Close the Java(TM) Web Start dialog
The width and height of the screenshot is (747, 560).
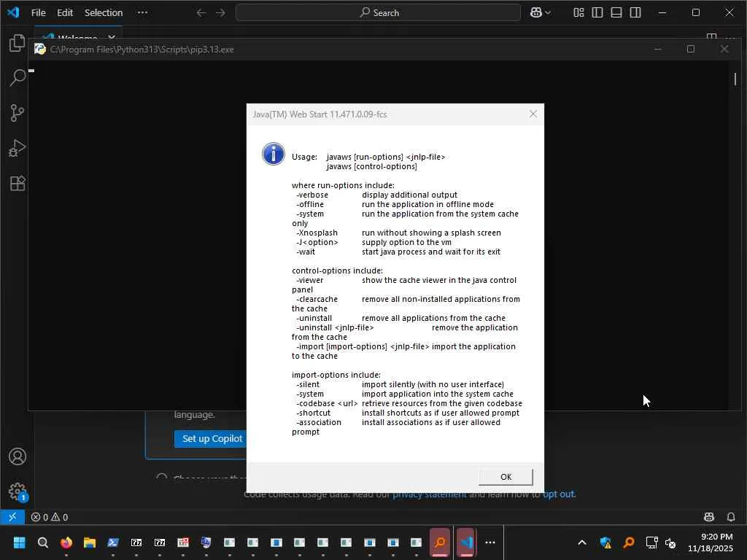click(x=533, y=114)
